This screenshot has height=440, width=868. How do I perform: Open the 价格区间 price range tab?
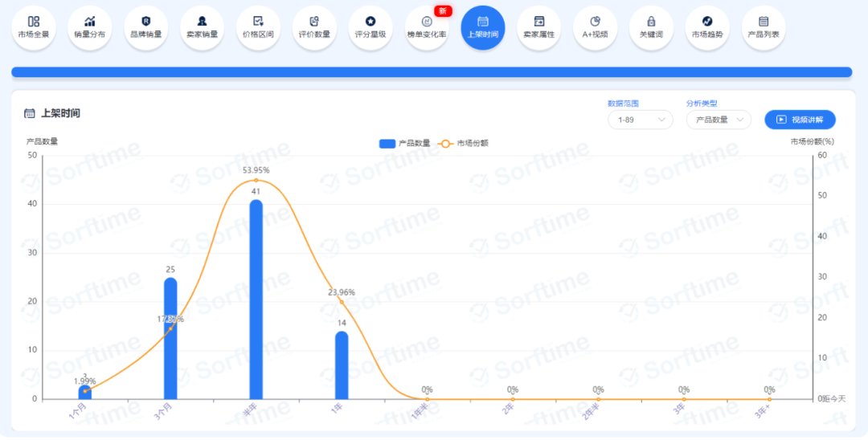pos(258,28)
